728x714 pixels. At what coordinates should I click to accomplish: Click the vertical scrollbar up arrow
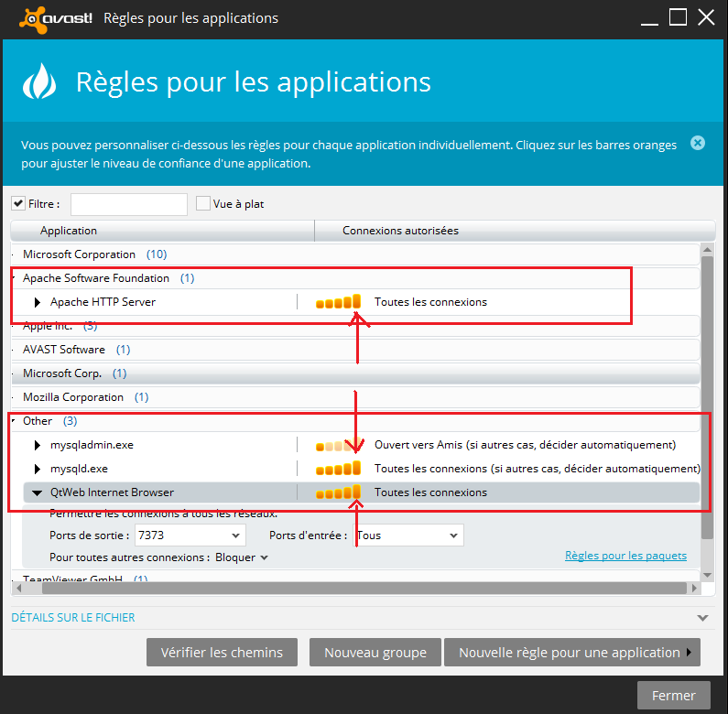707,250
